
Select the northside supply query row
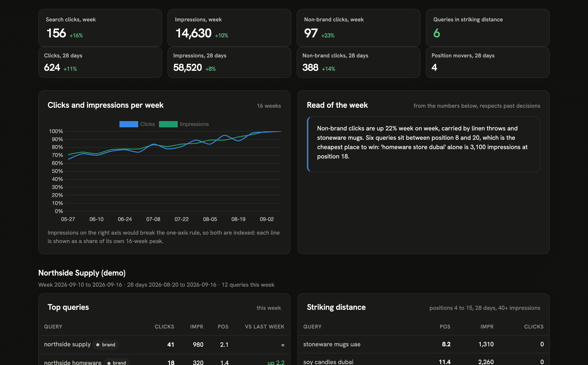click(164, 345)
